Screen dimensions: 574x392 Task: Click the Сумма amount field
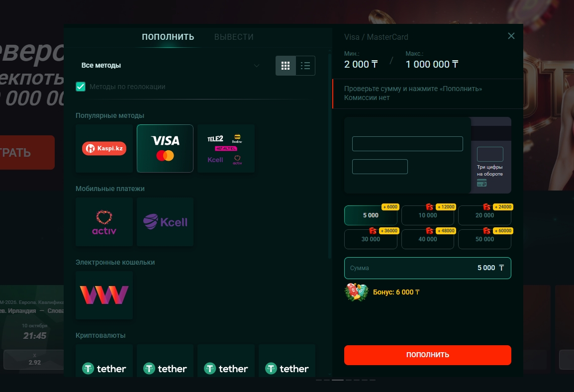click(428, 268)
